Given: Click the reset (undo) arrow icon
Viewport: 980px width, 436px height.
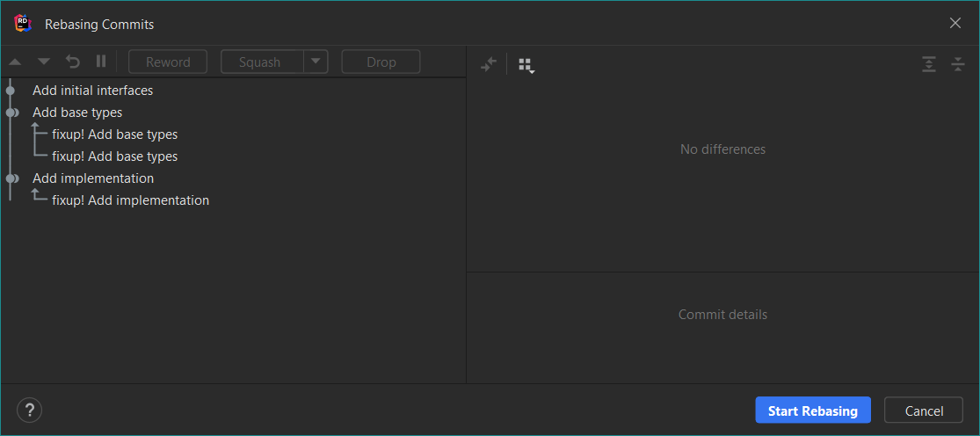Looking at the screenshot, I should click(x=73, y=62).
